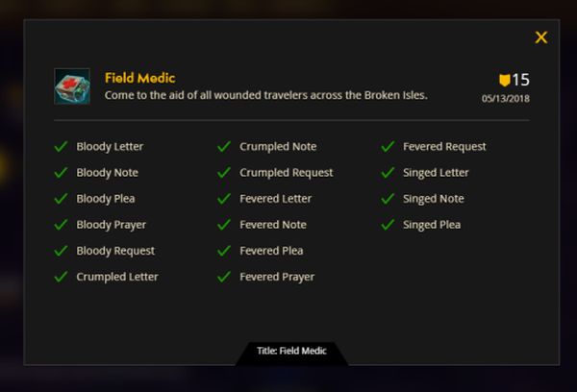Click the Bloody Letter checkmark

pyautogui.click(x=61, y=146)
